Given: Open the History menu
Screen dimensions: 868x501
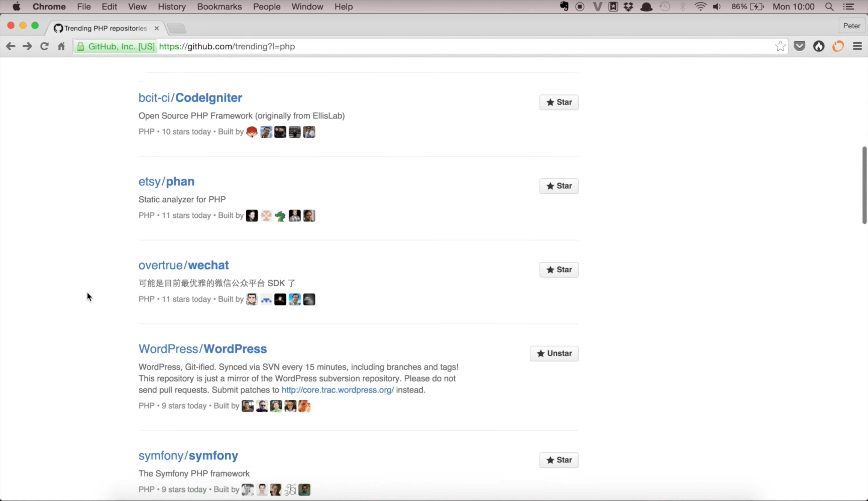Looking at the screenshot, I should [x=172, y=7].
